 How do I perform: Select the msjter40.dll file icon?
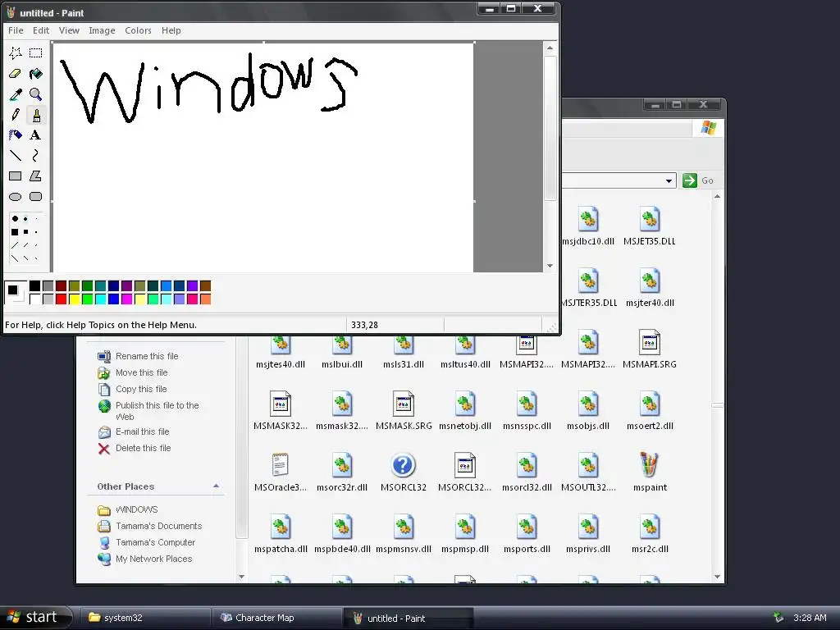tap(650, 281)
